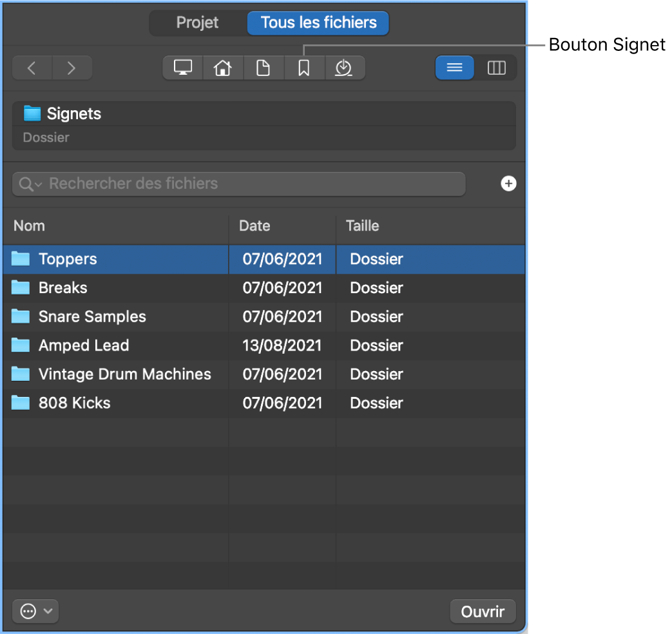Switch to list view
672x634 pixels.
click(455, 68)
